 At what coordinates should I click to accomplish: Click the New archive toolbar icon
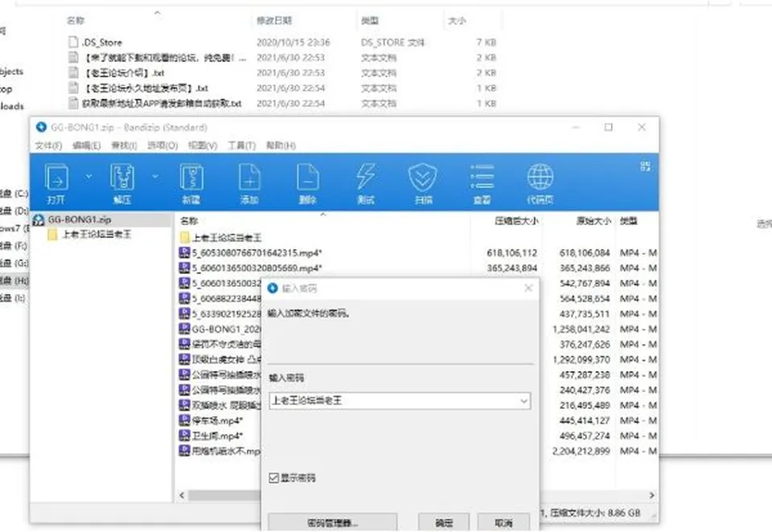click(x=191, y=183)
